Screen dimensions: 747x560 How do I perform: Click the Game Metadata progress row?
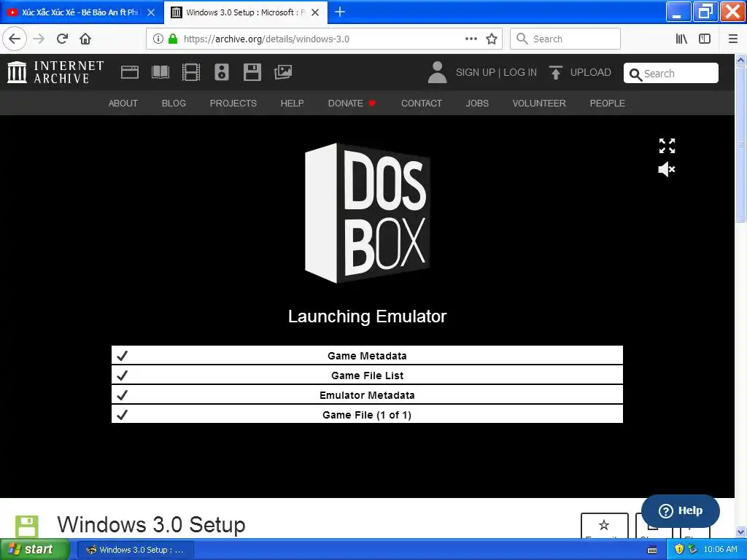pyautogui.click(x=367, y=355)
